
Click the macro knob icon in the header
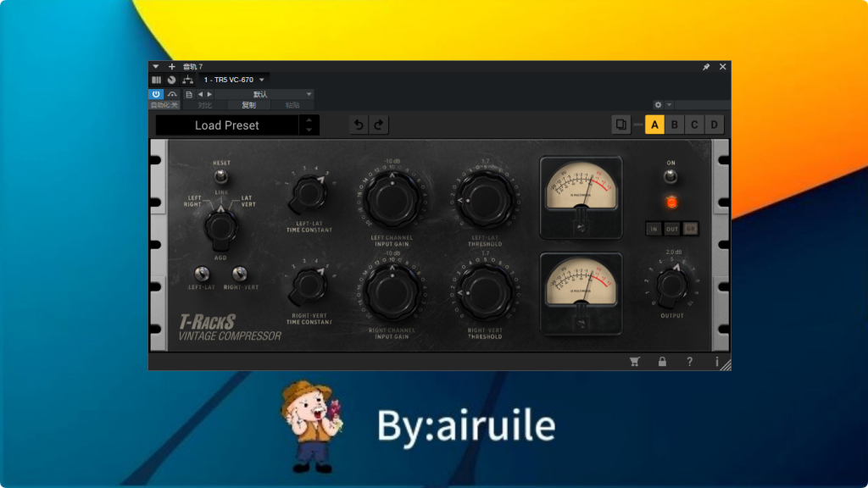click(x=171, y=80)
